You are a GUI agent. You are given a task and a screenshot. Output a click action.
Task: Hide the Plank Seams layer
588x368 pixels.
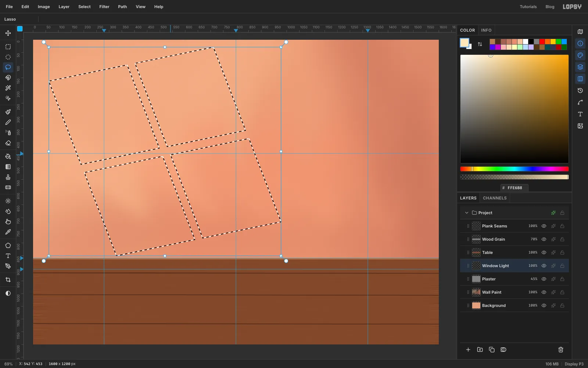coord(544,226)
